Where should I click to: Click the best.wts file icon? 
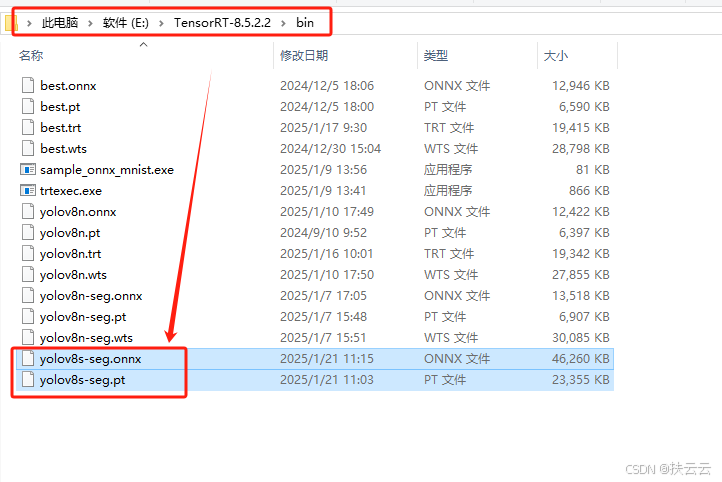[28, 149]
